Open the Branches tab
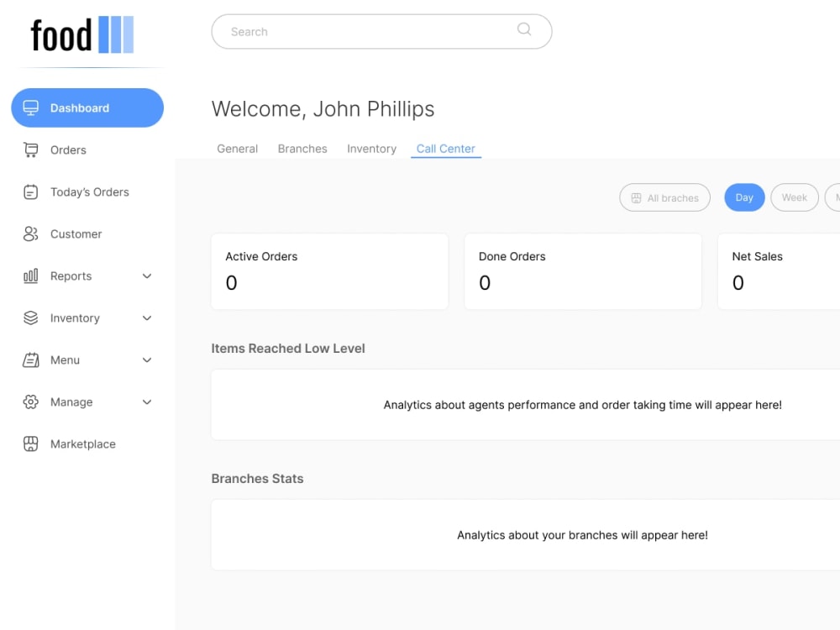The height and width of the screenshot is (630, 840). pyautogui.click(x=302, y=149)
